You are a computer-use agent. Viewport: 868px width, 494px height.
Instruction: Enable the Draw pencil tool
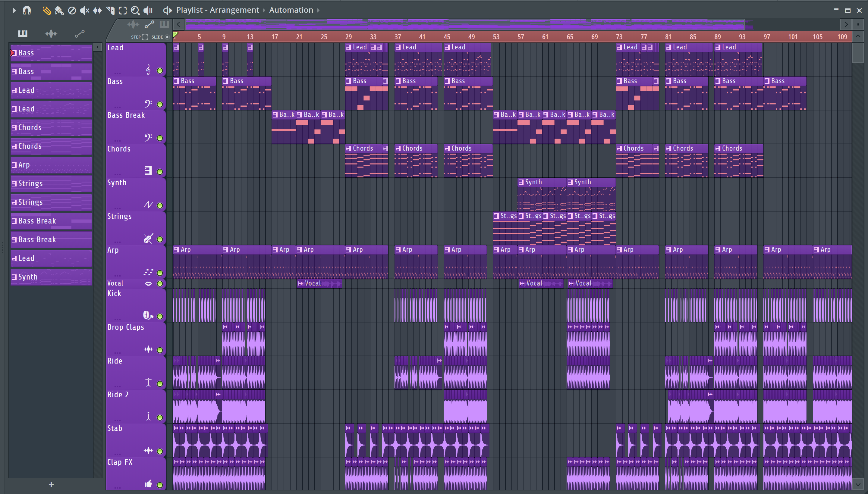[46, 11]
